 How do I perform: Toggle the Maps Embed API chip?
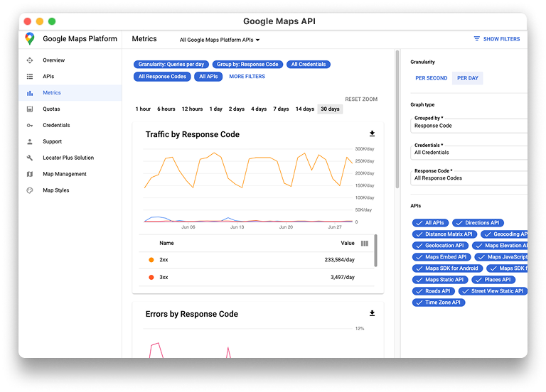[441, 257]
